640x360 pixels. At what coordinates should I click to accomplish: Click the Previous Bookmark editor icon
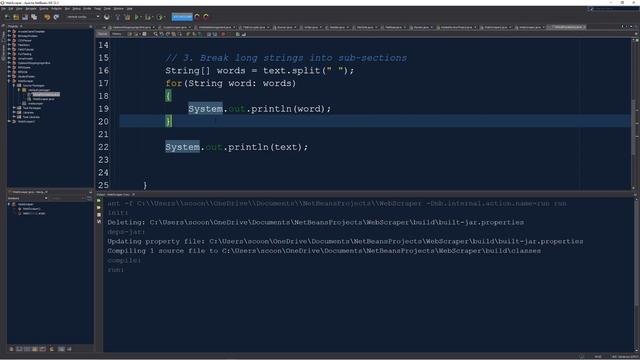(x=188, y=34)
